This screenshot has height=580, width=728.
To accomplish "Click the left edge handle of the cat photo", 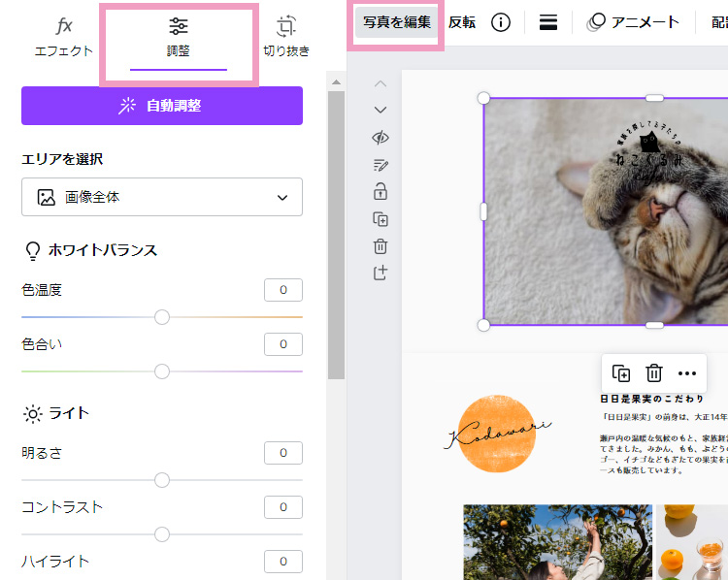I will (x=483, y=211).
